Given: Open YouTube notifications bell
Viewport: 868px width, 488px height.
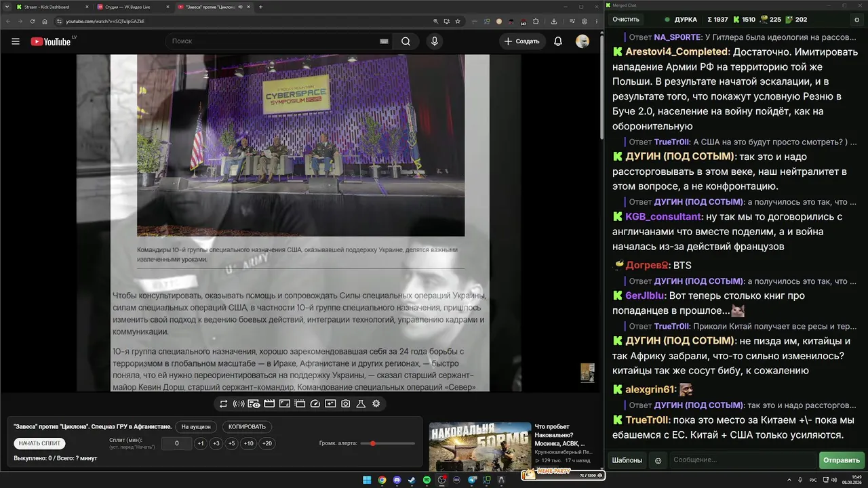Looking at the screenshot, I should point(558,41).
